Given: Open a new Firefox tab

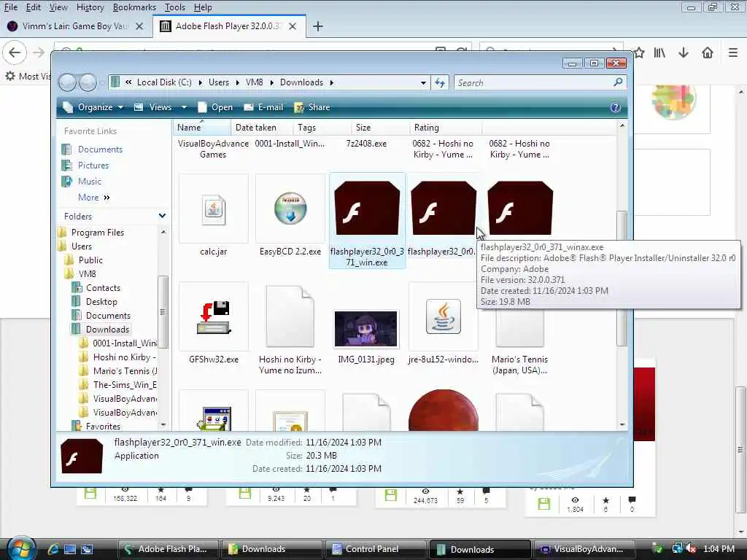Looking at the screenshot, I should (318, 26).
